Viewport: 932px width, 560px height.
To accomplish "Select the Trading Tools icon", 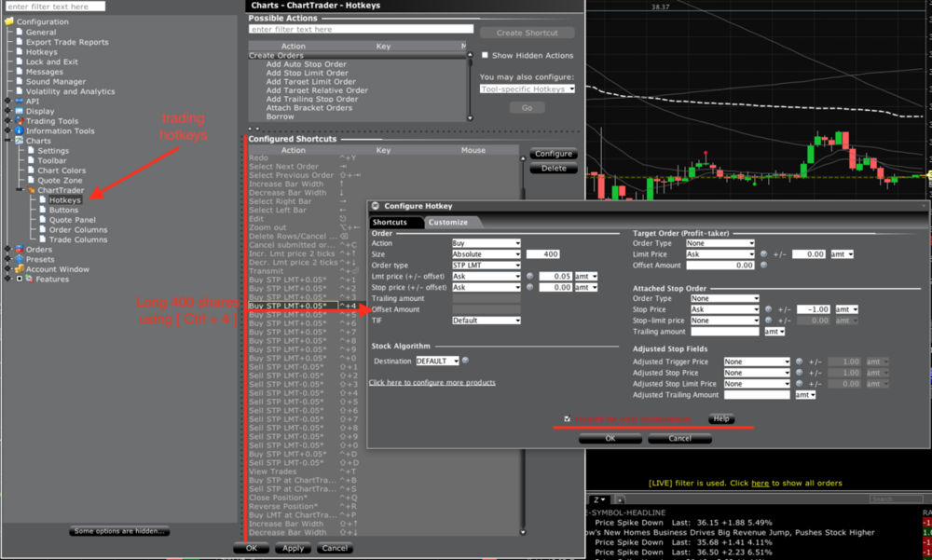I will coord(20,121).
